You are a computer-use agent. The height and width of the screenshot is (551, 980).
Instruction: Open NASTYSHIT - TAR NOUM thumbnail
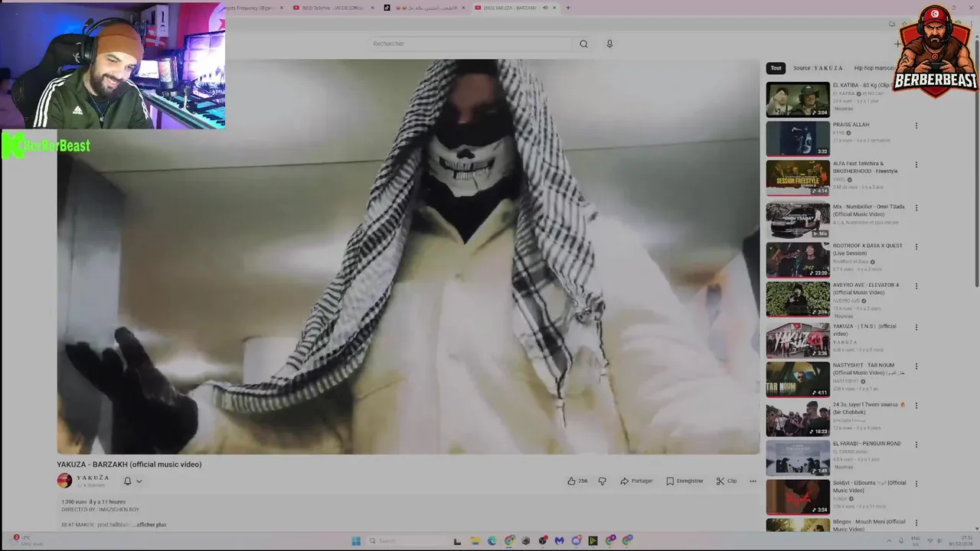click(798, 379)
